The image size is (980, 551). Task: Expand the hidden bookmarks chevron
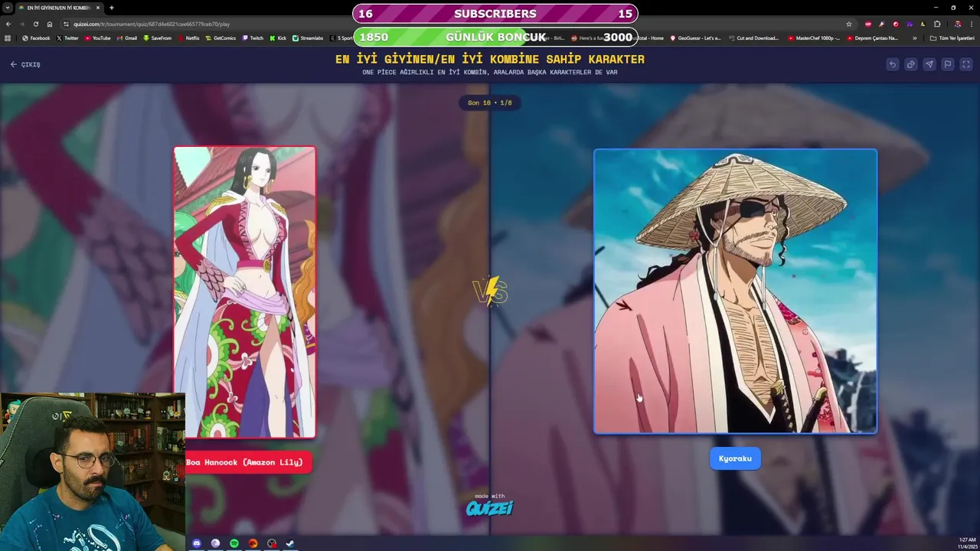(914, 37)
